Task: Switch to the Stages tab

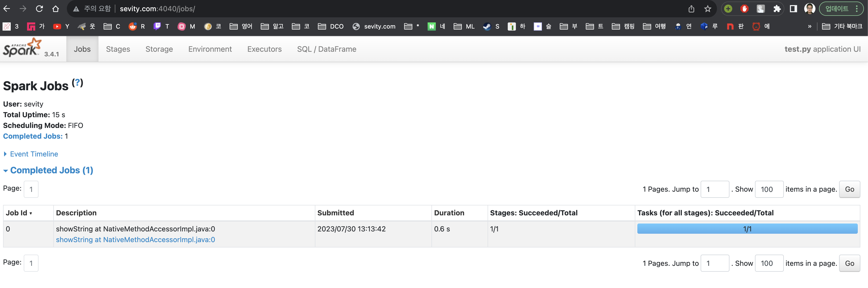Action: click(x=118, y=49)
